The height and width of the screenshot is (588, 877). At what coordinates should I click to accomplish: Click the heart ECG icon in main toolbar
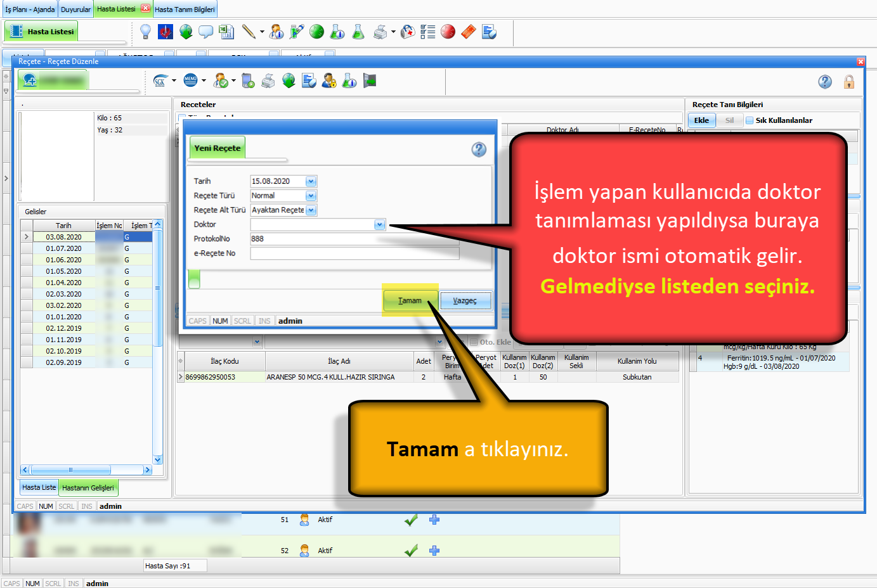coord(166,31)
